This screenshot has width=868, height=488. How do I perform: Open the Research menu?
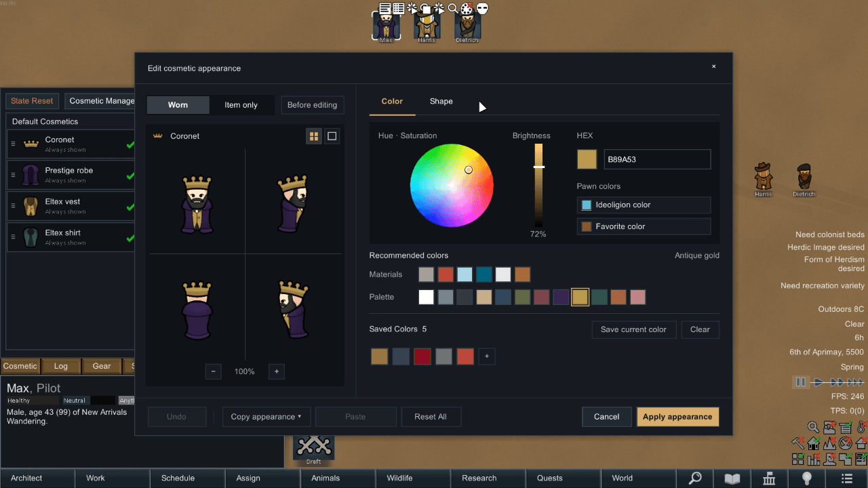click(x=488, y=478)
